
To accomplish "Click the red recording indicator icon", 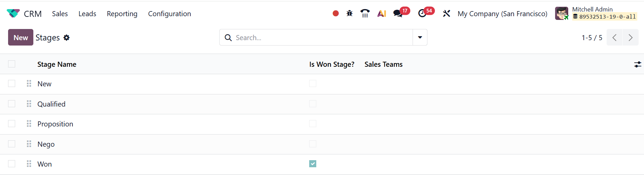I will [335, 13].
